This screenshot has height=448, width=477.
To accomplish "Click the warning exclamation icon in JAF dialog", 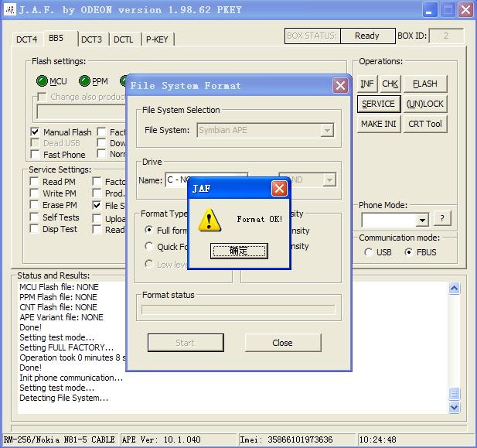I will (210, 220).
